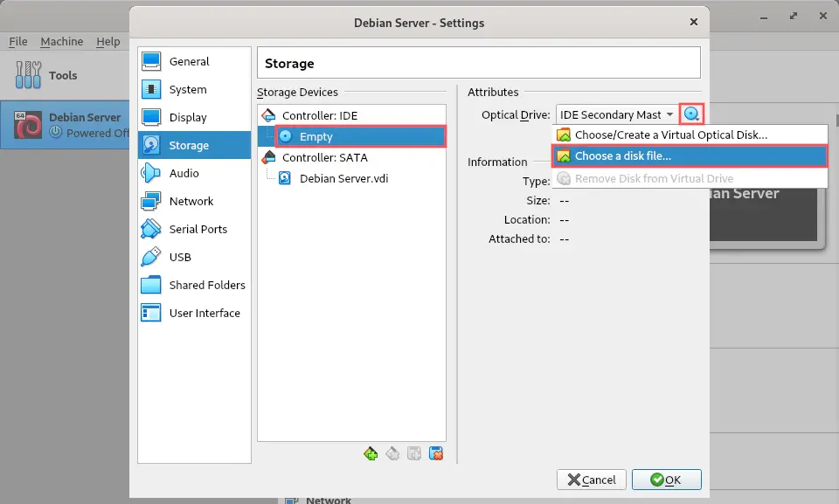
Task: Select the Debian Server.vdi disk entry
Action: (x=351, y=178)
